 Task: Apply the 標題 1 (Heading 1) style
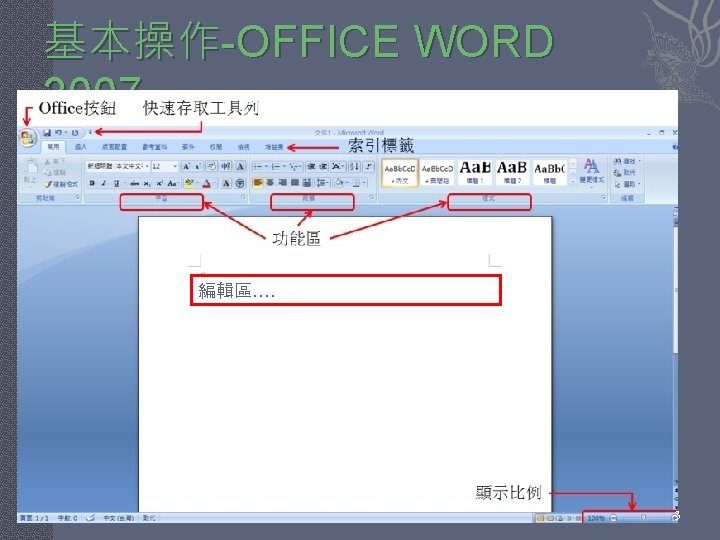coord(475,173)
